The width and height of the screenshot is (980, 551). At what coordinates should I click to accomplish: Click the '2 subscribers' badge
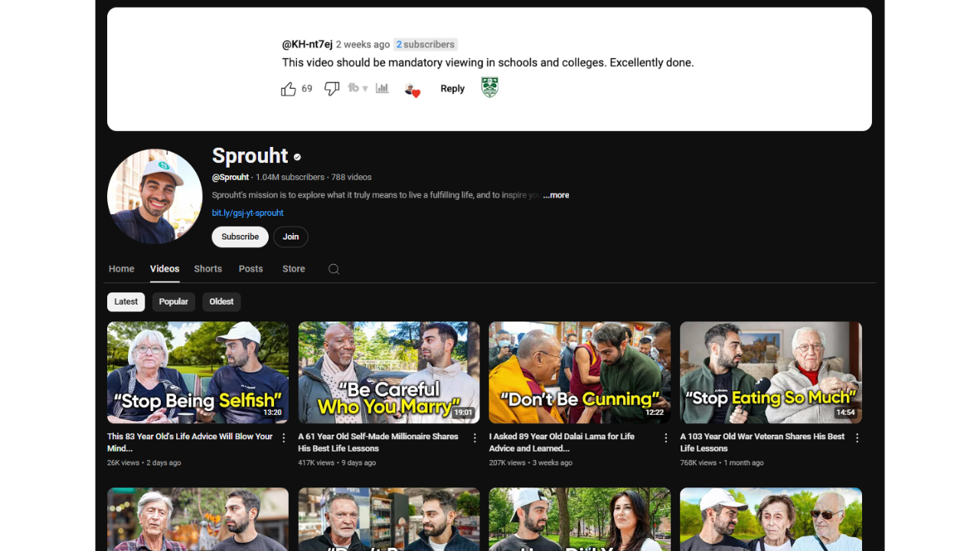[x=425, y=44]
